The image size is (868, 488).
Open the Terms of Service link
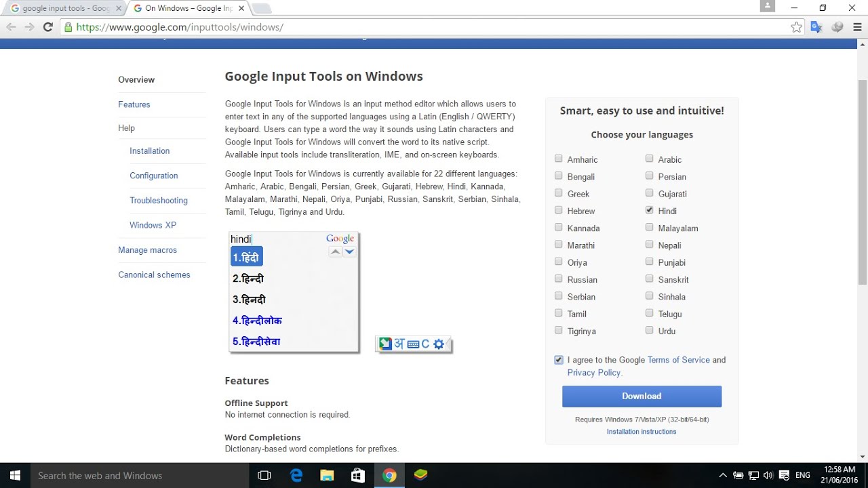pyautogui.click(x=679, y=360)
